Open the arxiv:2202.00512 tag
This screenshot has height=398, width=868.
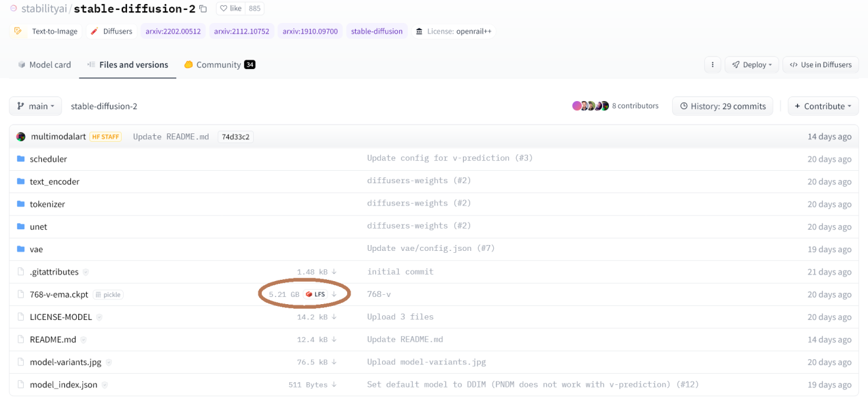click(x=173, y=31)
